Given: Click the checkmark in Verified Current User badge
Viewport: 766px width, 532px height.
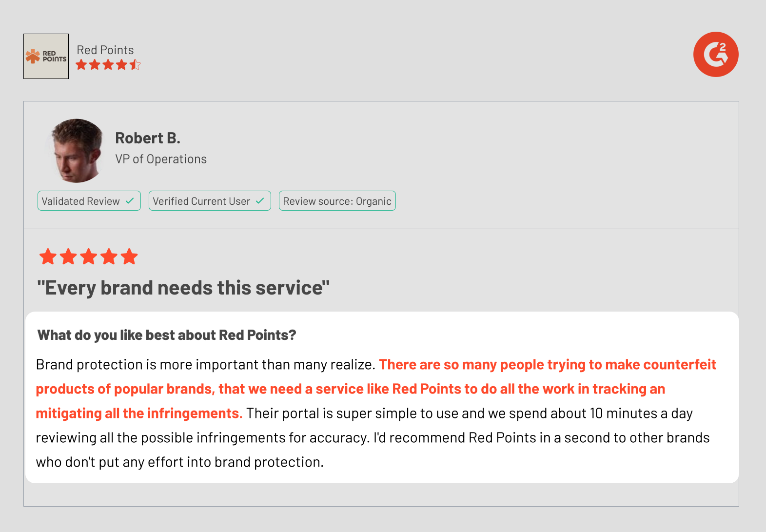Looking at the screenshot, I should 260,201.
